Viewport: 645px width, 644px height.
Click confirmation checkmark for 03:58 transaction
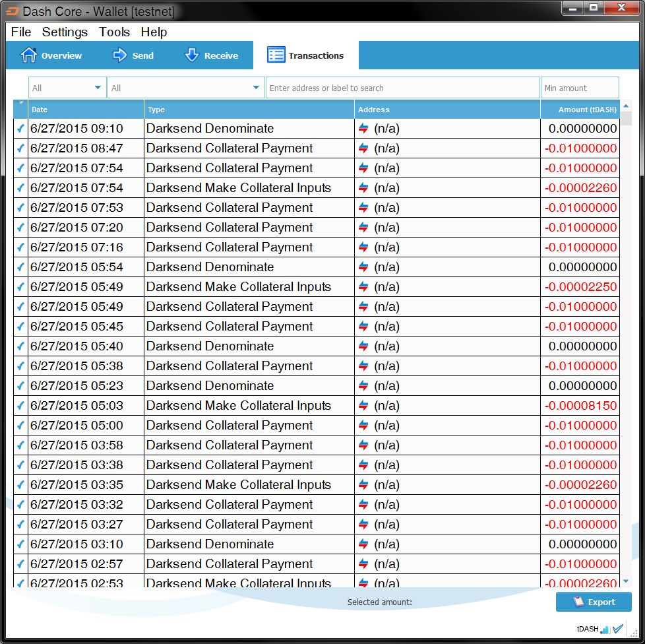coord(20,445)
